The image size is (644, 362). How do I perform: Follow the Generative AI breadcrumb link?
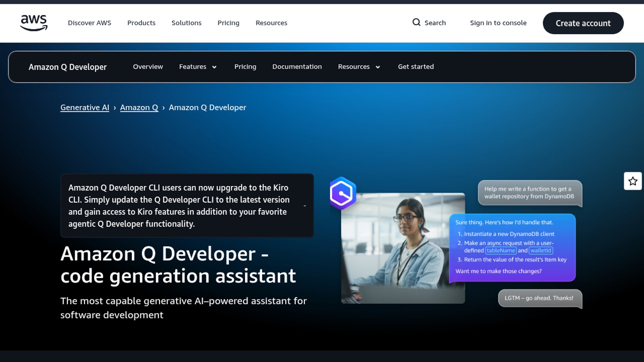85,108
